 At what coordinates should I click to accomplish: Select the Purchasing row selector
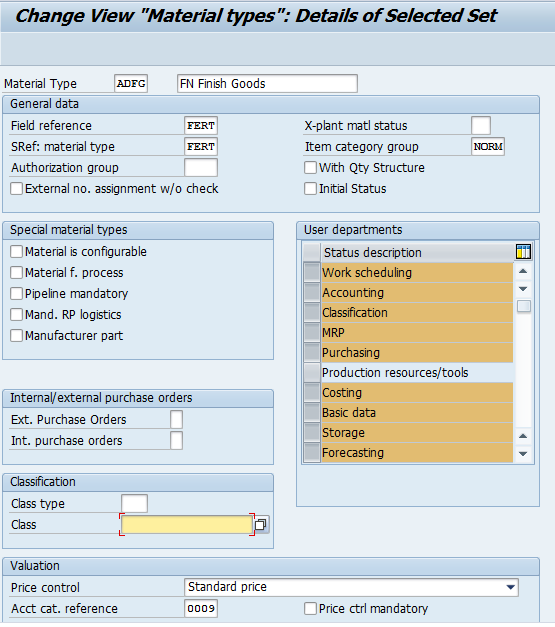coord(312,353)
